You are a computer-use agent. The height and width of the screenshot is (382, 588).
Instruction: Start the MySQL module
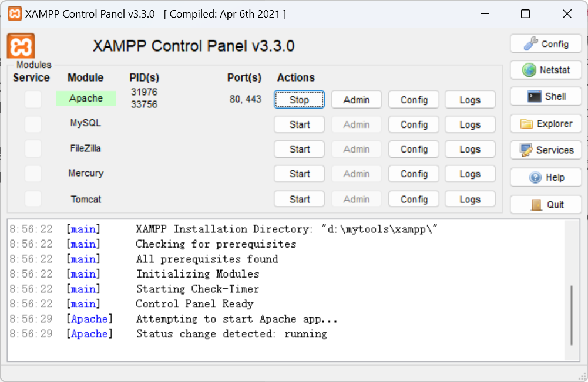(x=299, y=124)
